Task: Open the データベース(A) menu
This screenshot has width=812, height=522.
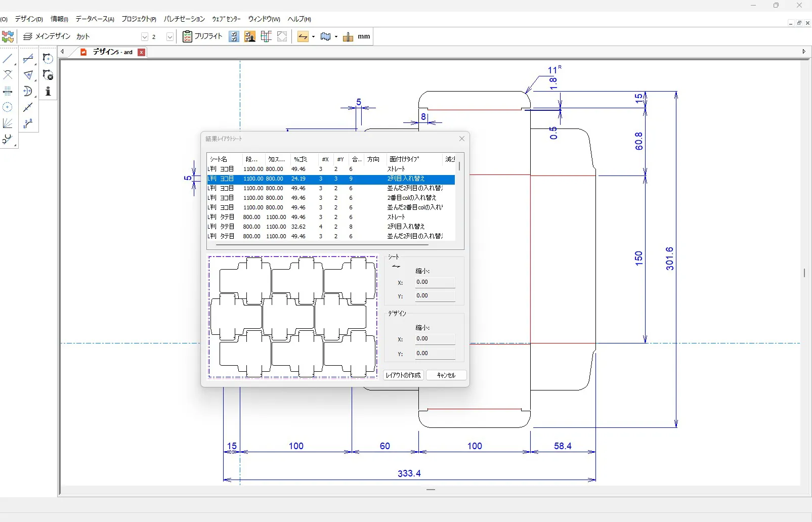Action: pos(95,19)
